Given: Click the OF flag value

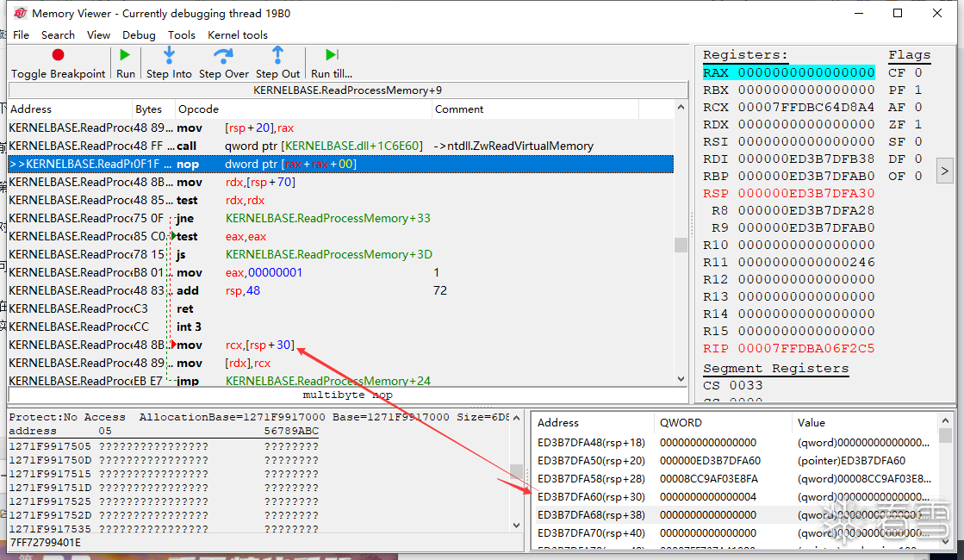Looking at the screenshot, I should tap(917, 176).
